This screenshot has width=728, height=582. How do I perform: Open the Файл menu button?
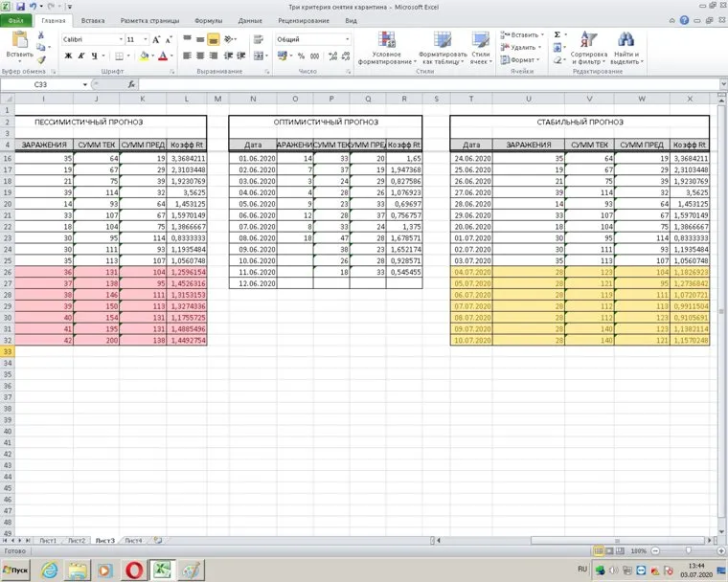pyautogui.click(x=16, y=19)
